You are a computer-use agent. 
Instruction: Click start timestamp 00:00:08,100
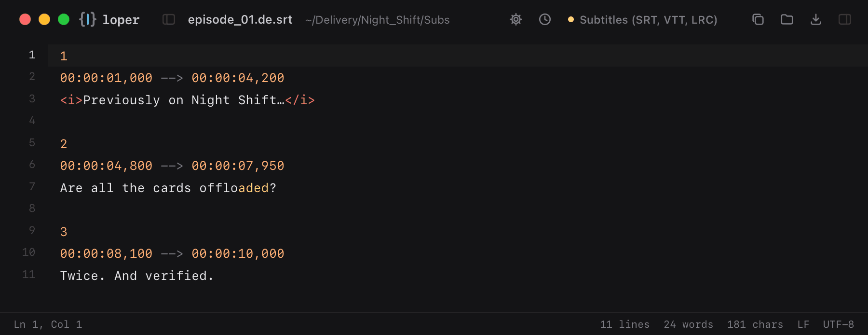(106, 253)
